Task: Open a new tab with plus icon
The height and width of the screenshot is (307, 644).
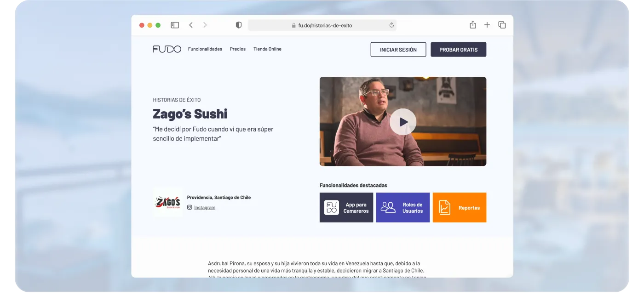Action: point(487,25)
